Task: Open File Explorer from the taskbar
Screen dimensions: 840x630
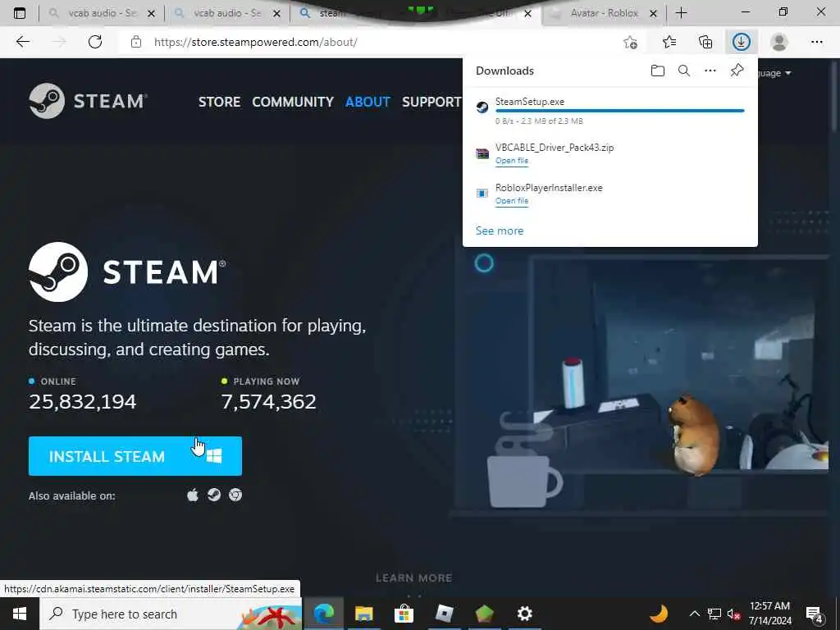Action: click(363, 614)
